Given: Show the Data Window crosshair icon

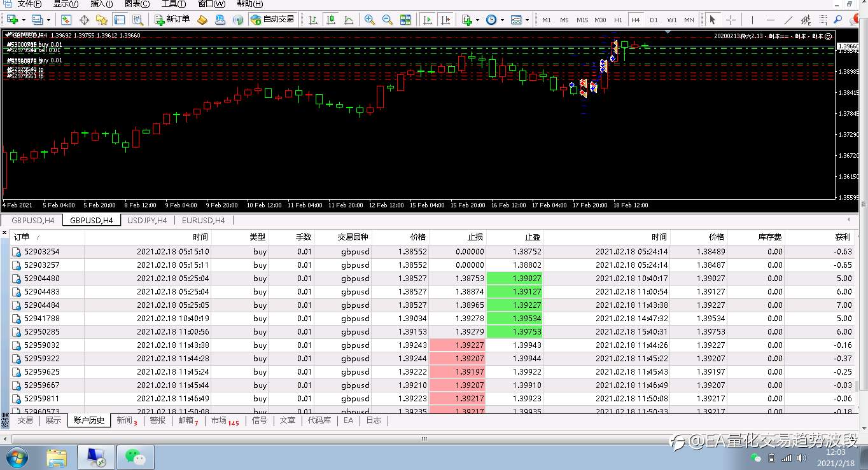Looking at the screenshot, I should pos(84,20).
